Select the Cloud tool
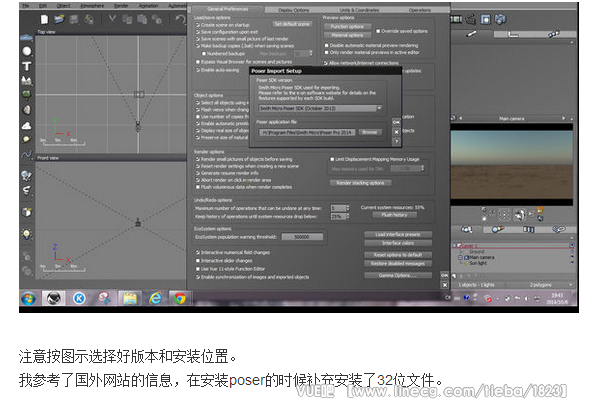This screenshot has width=595, height=408. click(27, 125)
